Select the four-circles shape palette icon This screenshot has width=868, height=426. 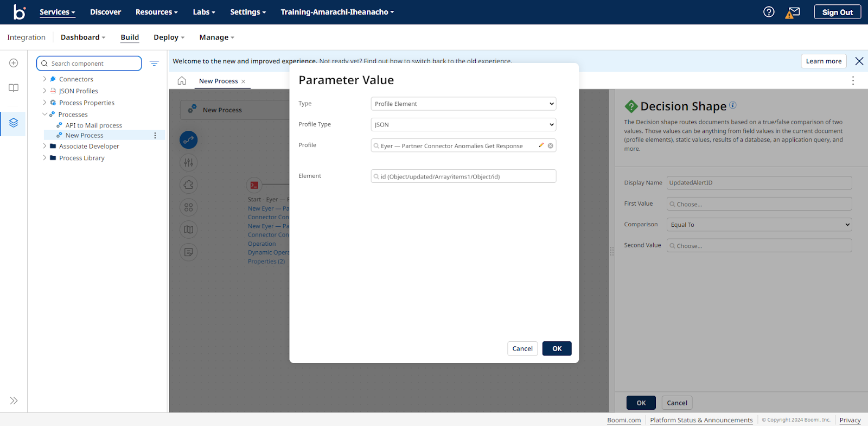coord(188,207)
